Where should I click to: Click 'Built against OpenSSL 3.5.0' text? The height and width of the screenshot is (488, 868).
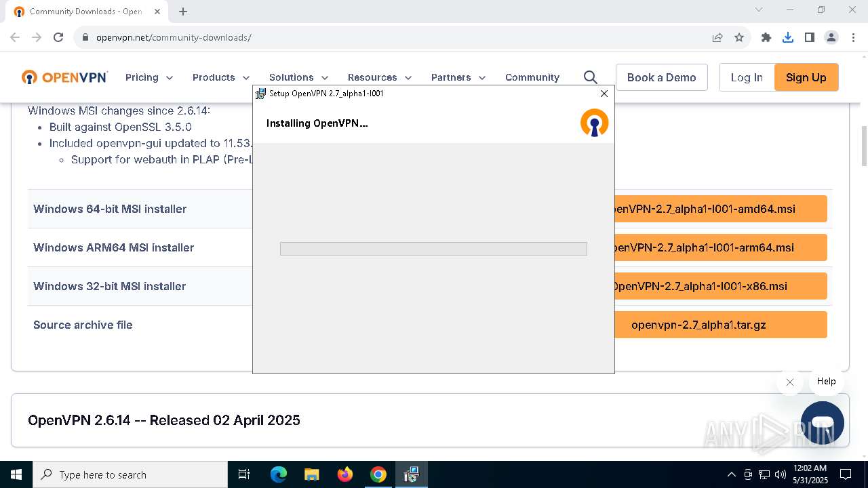click(121, 127)
